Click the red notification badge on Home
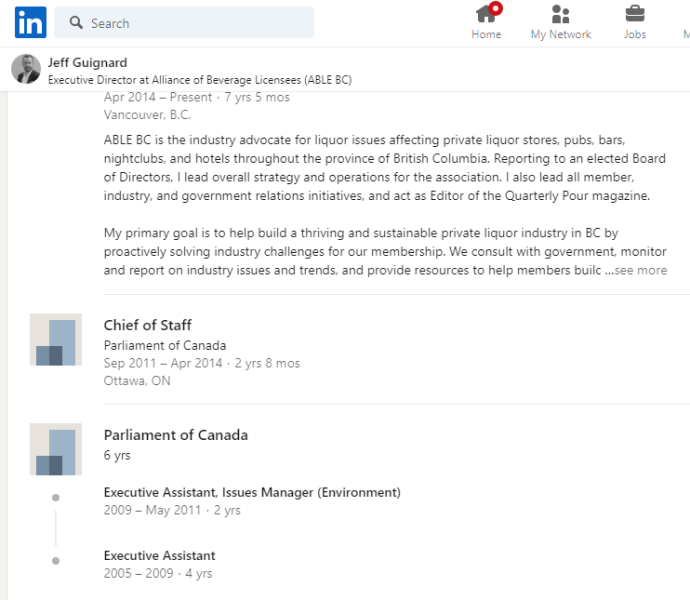Screen dimensions: 690x600 (495, 8)
